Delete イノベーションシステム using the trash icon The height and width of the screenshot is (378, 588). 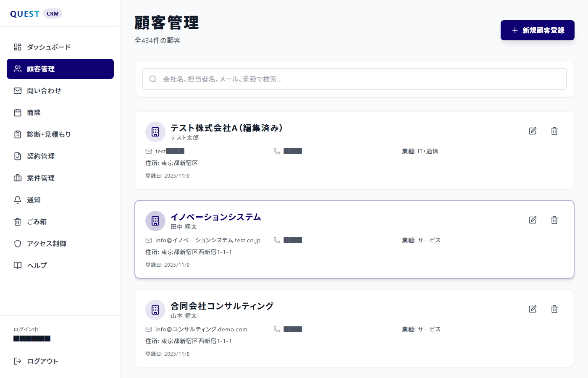click(554, 220)
